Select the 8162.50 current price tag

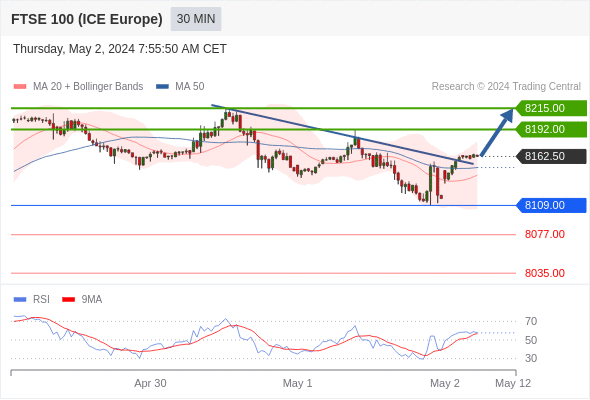pyautogui.click(x=551, y=156)
